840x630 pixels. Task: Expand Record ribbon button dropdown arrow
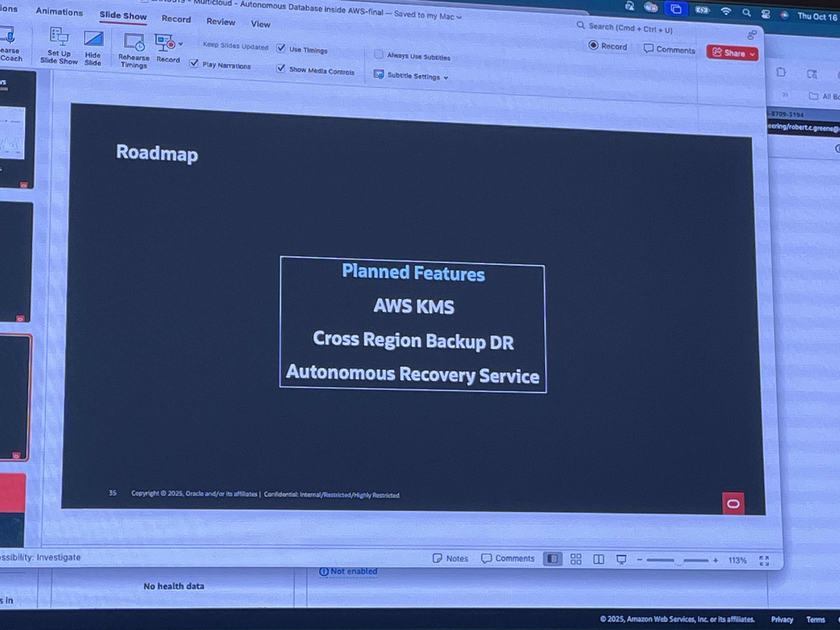pos(181,44)
